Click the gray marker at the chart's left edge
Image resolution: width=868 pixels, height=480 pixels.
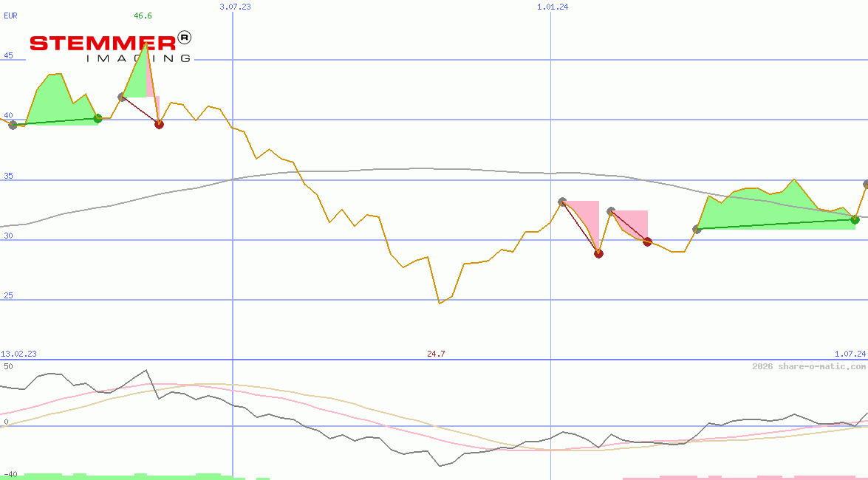click(13, 125)
